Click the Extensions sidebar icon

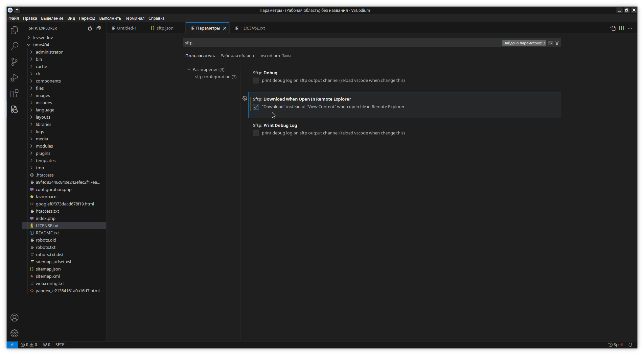point(14,93)
